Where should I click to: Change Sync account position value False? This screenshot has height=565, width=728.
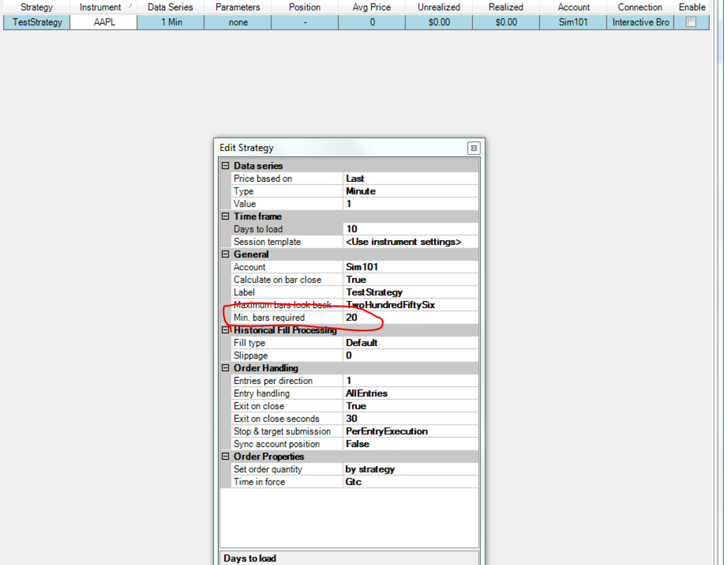[x=410, y=444]
